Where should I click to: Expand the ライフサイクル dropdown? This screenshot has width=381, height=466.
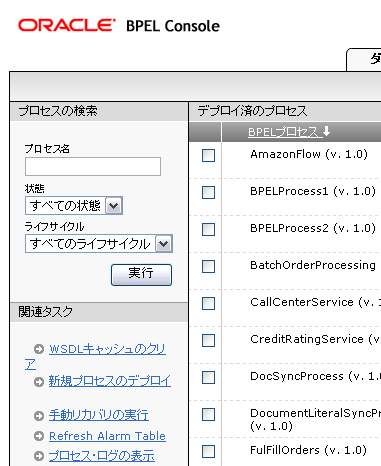[99, 243]
